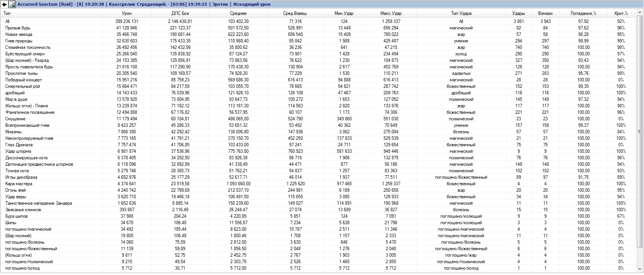Screen dimensions: 644x275
Task: Click DPS value 2 146 430,81
Action: point(180,21)
